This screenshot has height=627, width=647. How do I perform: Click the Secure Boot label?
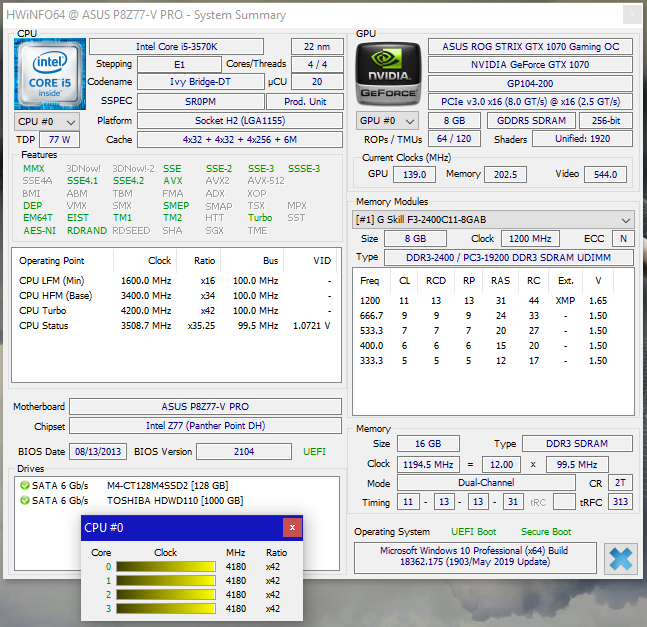tap(546, 532)
